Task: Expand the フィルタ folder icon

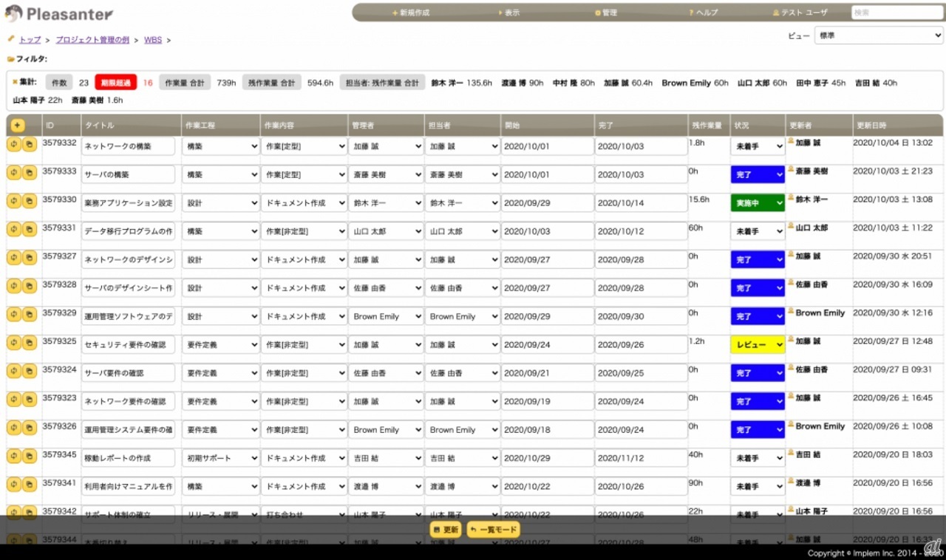Action: coord(10,59)
